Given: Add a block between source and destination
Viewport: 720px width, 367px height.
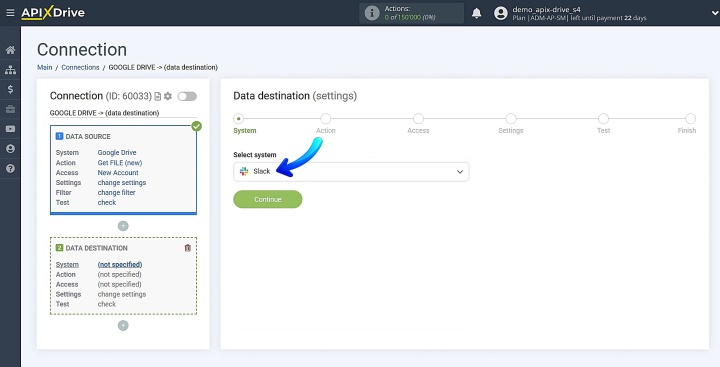Looking at the screenshot, I should [x=123, y=226].
